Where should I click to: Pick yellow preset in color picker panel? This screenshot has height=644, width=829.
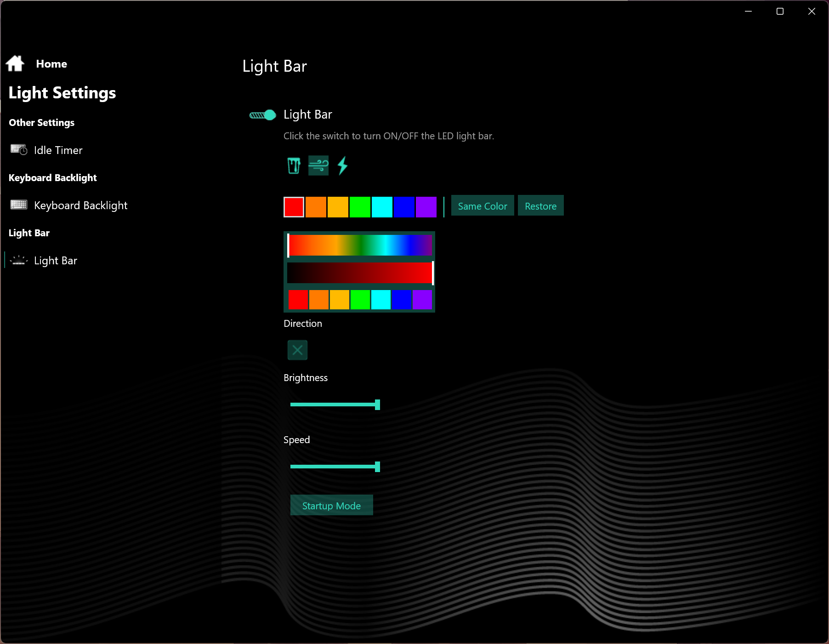pyautogui.click(x=340, y=300)
